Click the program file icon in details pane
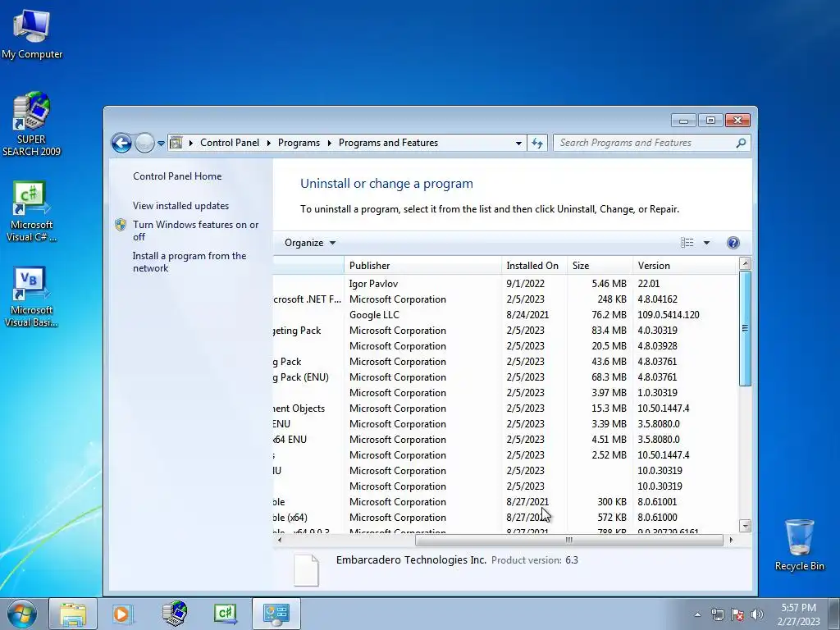Viewport: 840px width, 630px height. [x=307, y=570]
